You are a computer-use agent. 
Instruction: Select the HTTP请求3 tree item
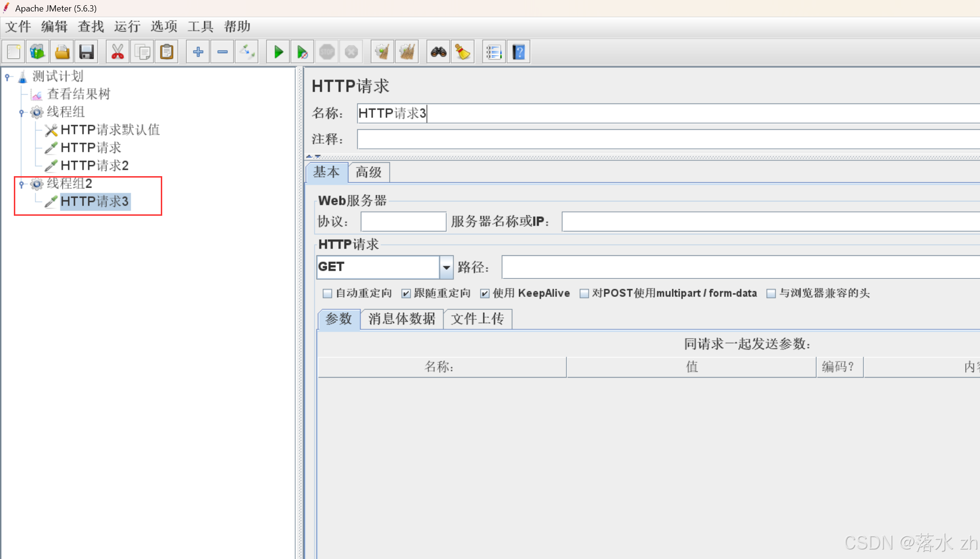(94, 201)
